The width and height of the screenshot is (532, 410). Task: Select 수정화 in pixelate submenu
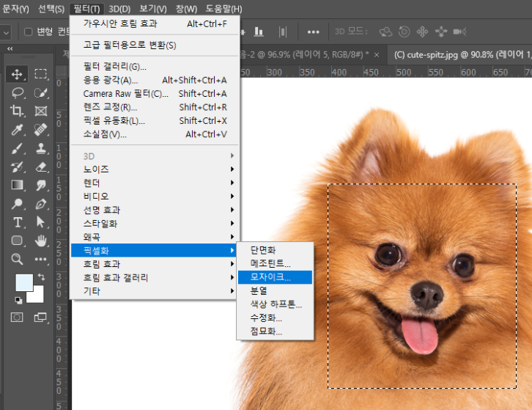(276, 318)
